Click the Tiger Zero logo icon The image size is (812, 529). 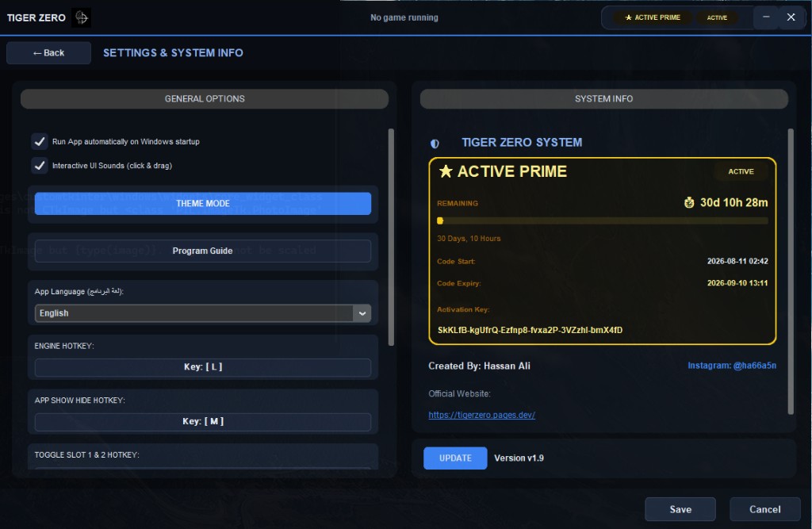[x=82, y=17]
